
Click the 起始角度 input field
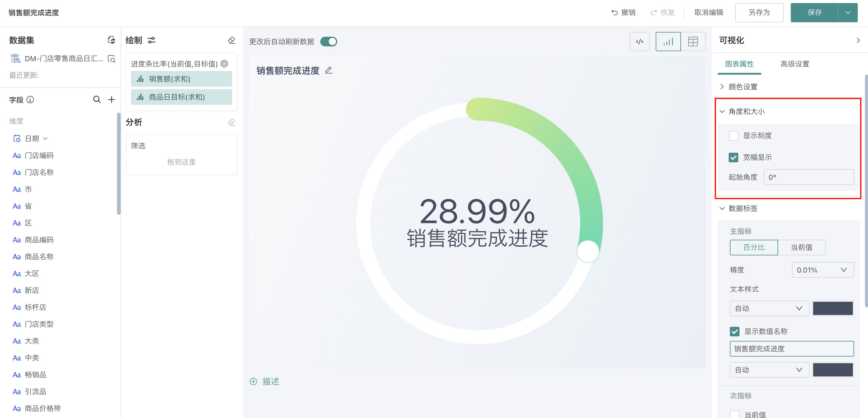[x=808, y=177]
